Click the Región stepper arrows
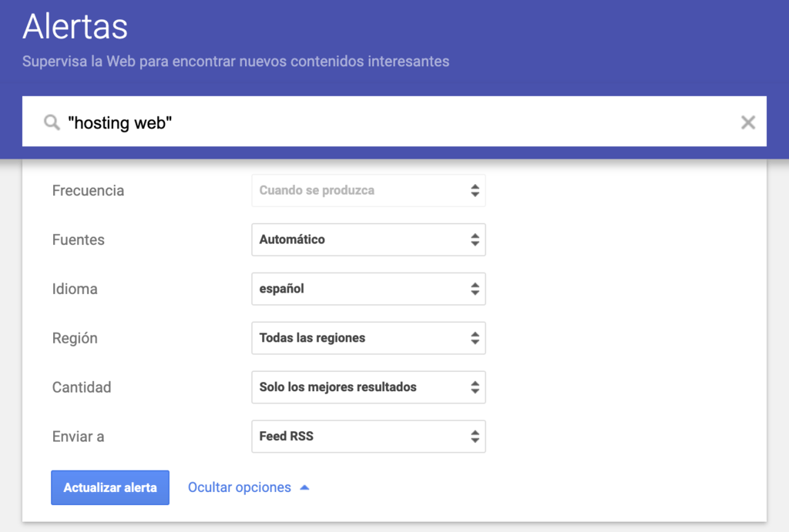The width and height of the screenshot is (789, 532). 475,338
